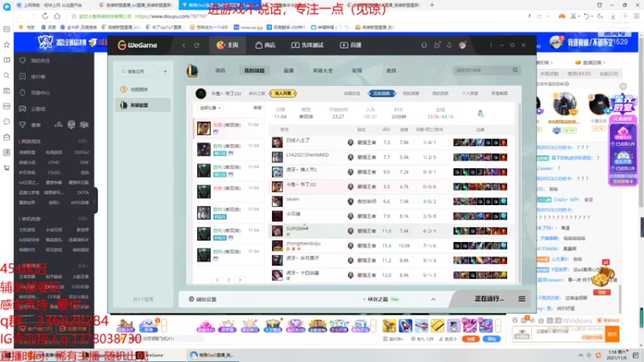Click the SUP08 player row
The width and height of the screenshot is (644, 362).
[x=392, y=231]
